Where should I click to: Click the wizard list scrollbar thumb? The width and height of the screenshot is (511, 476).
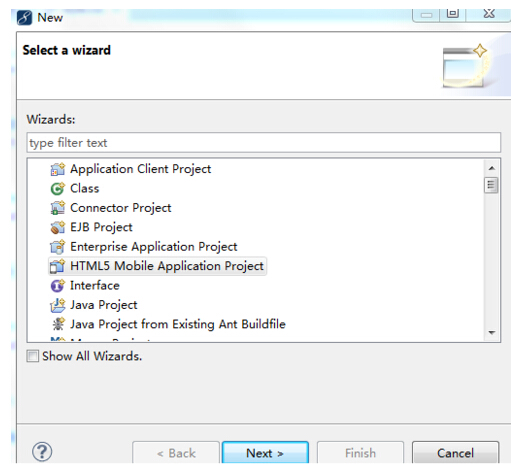coord(491,185)
